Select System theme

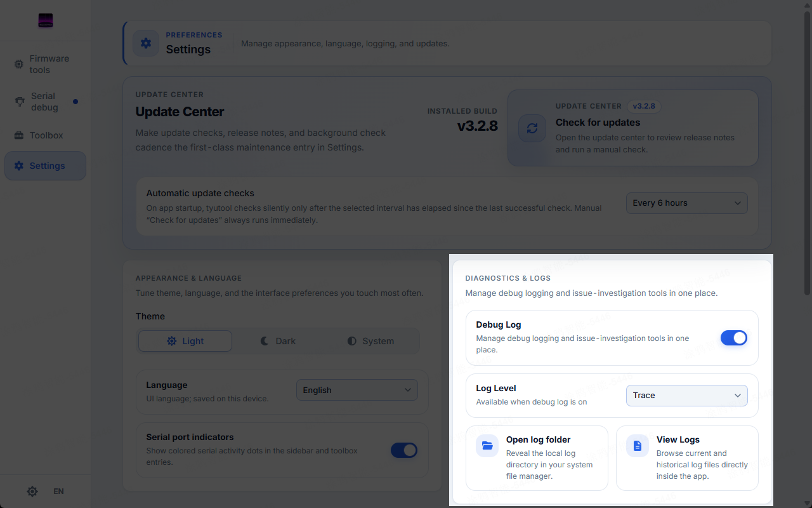371,341
